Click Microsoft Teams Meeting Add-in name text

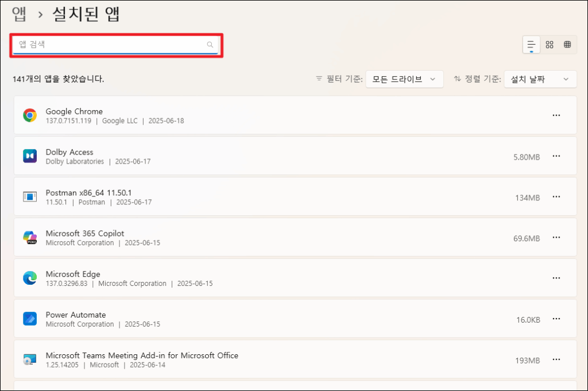142,355
